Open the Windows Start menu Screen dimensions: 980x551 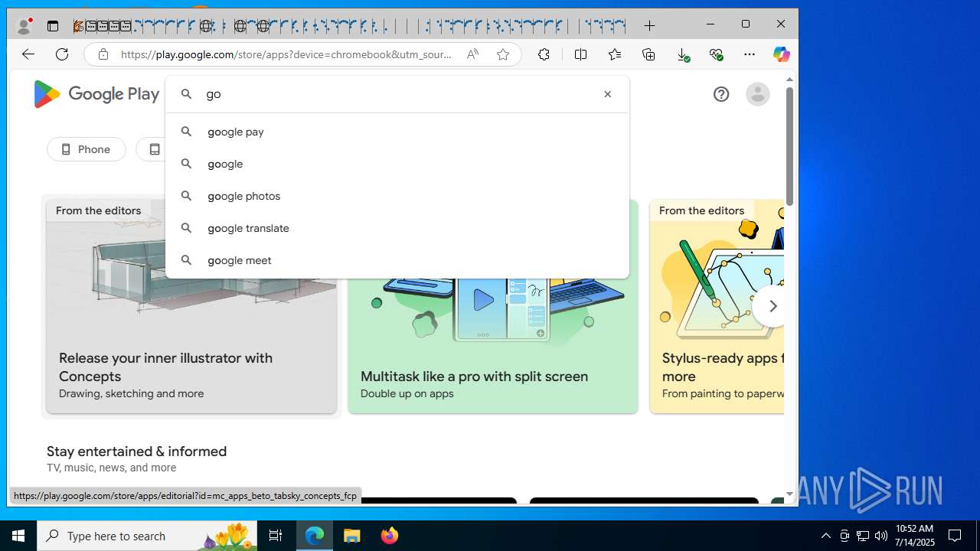[18, 536]
